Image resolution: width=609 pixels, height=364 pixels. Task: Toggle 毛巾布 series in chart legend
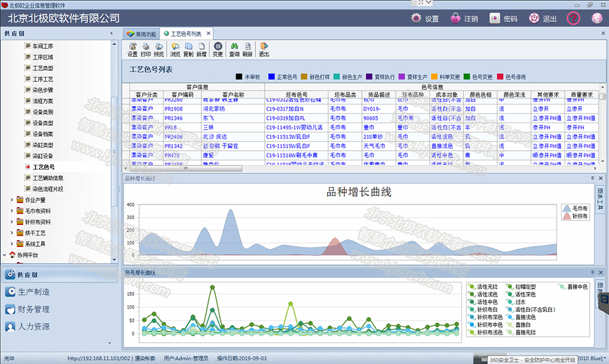tap(575, 208)
